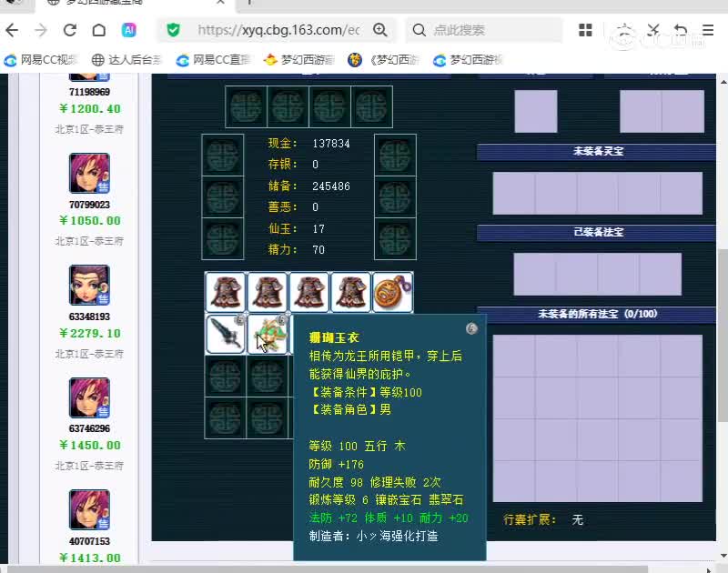Select character listing 71198969
The height and width of the screenshot is (573, 728).
pyautogui.click(x=89, y=92)
